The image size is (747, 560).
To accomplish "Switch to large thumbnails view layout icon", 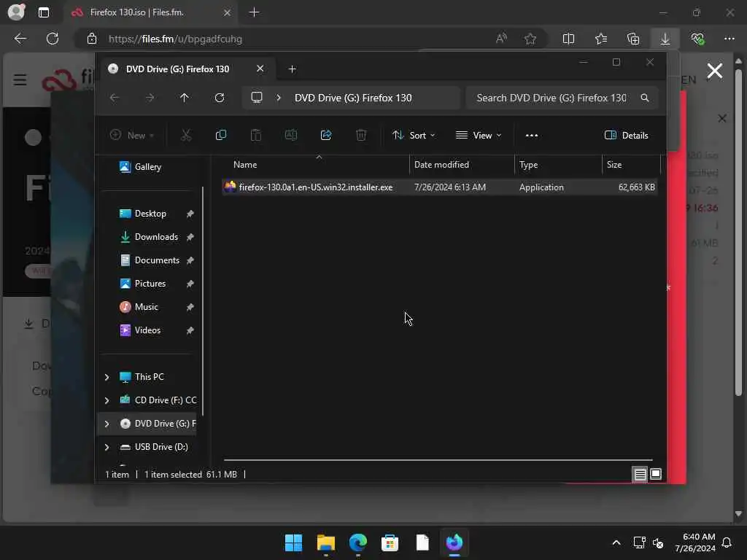I will coord(656,474).
